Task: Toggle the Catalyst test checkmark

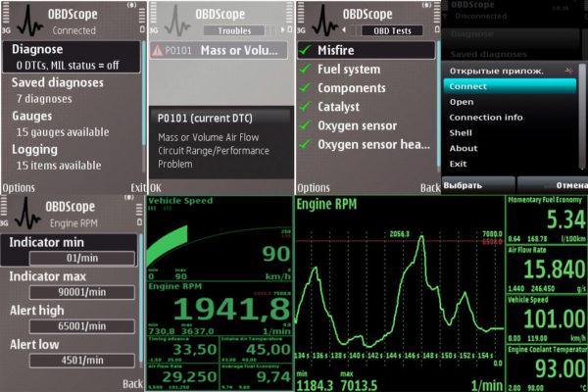Action: (x=306, y=107)
